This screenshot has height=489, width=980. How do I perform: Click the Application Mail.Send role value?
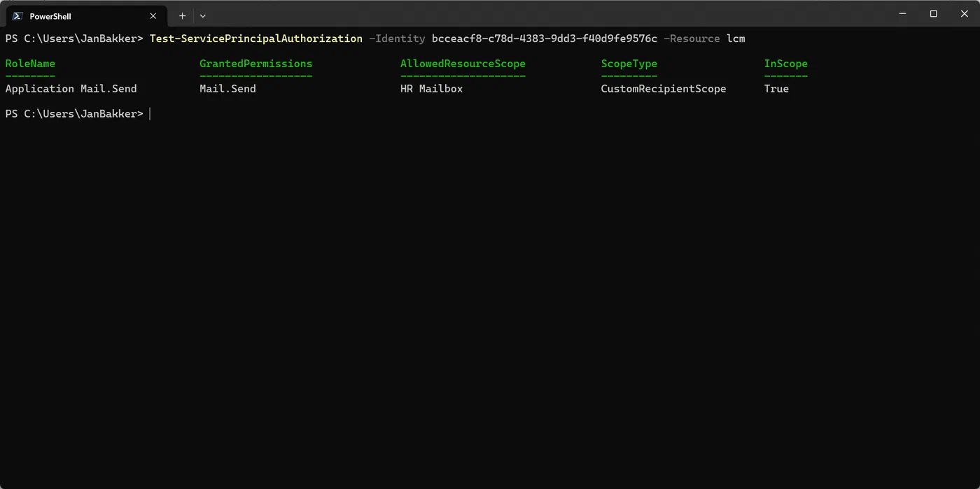point(71,89)
